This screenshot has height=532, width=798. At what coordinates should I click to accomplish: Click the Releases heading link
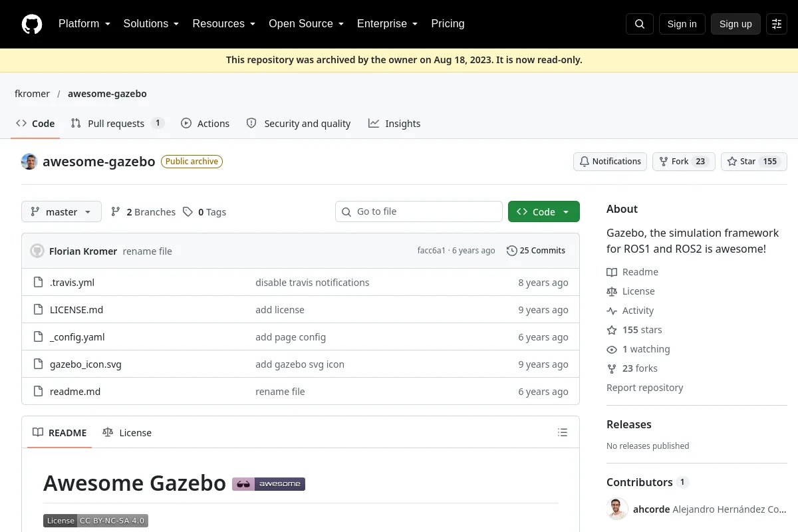(x=629, y=424)
